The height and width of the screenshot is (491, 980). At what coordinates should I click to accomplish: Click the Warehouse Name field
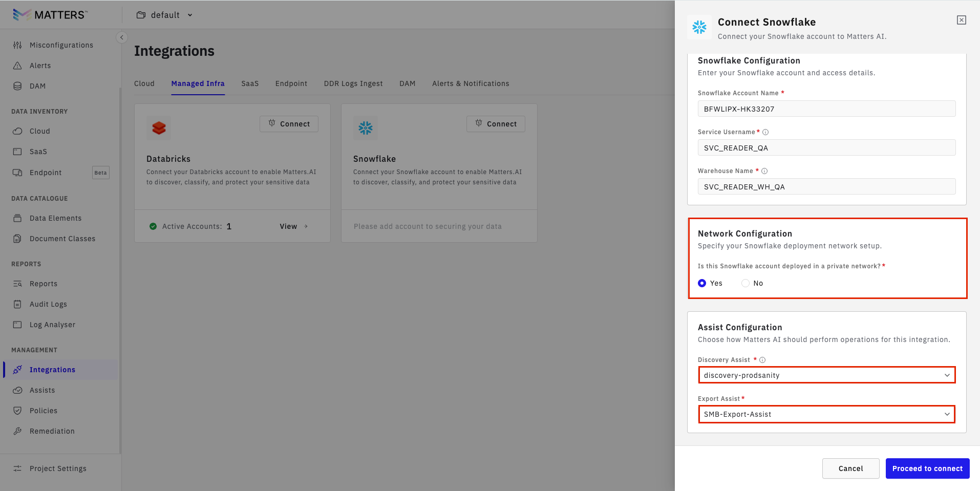pos(827,186)
